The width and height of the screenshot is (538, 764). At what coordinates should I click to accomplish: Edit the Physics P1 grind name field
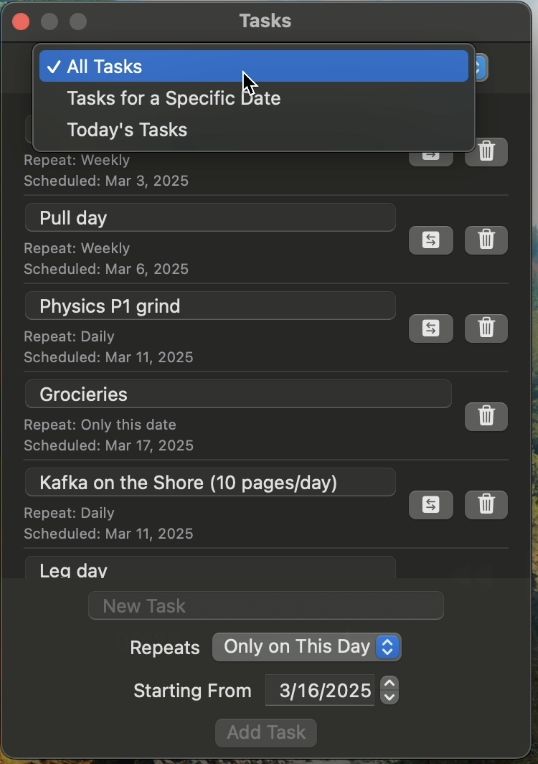tap(210, 306)
